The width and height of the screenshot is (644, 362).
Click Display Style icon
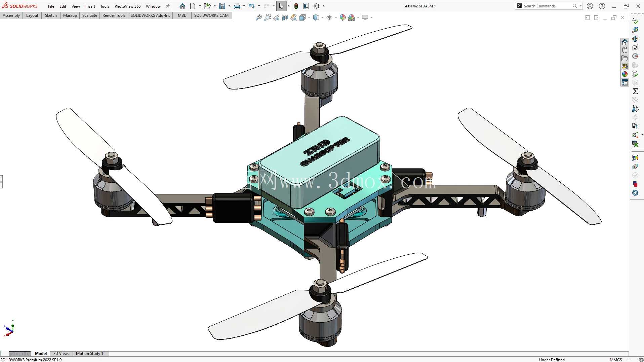(316, 17)
